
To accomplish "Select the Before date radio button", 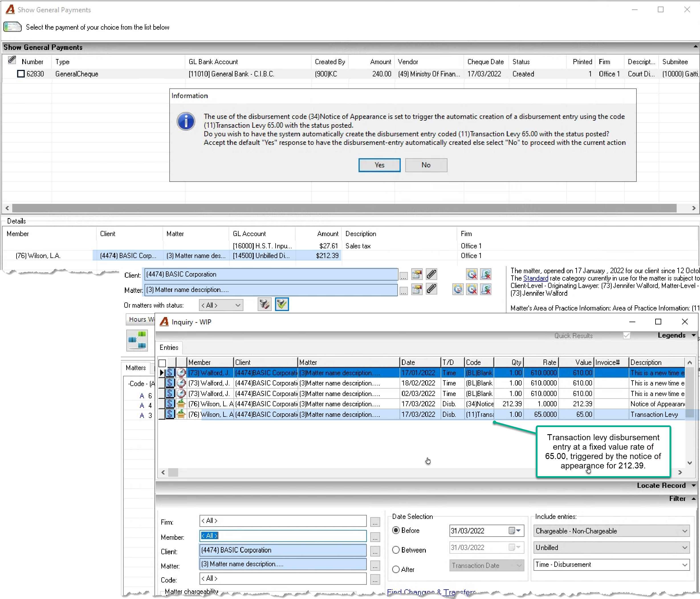I will (x=396, y=531).
